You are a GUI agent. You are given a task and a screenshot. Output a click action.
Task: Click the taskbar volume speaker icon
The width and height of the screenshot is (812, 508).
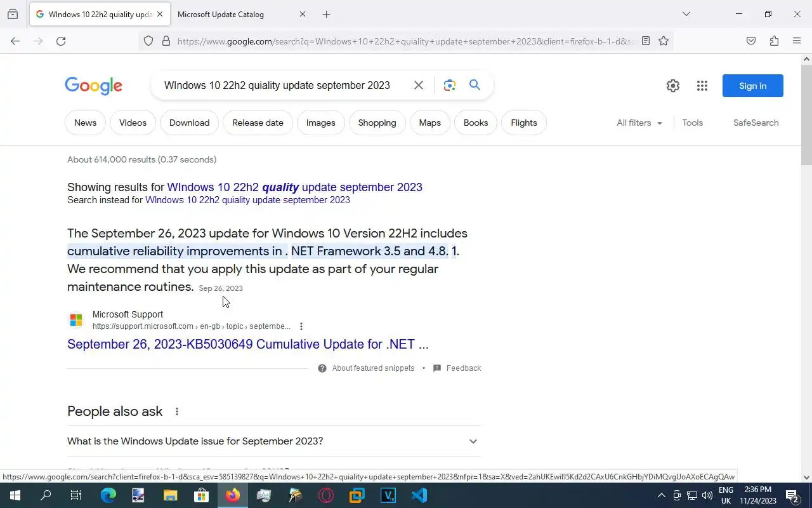click(707, 495)
